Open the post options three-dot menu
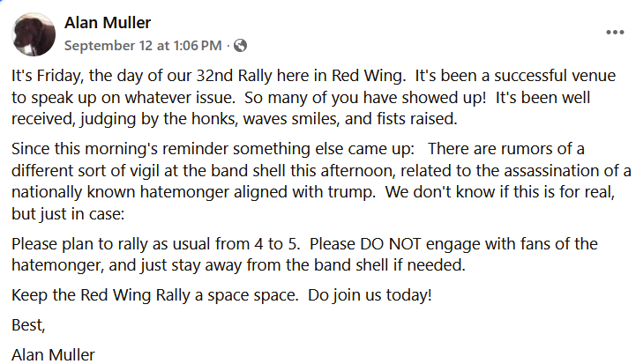The width and height of the screenshot is (636, 364). click(614, 33)
